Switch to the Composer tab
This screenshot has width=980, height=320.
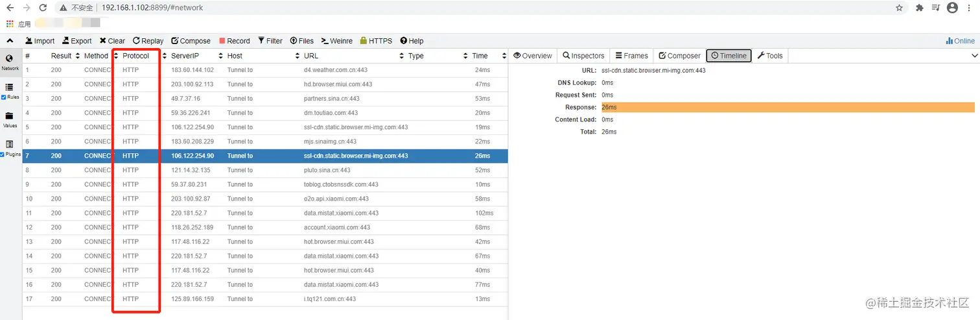point(679,56)
